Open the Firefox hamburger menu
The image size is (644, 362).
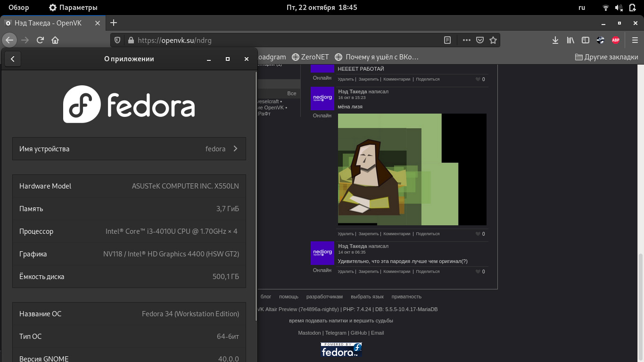point(635,40)
